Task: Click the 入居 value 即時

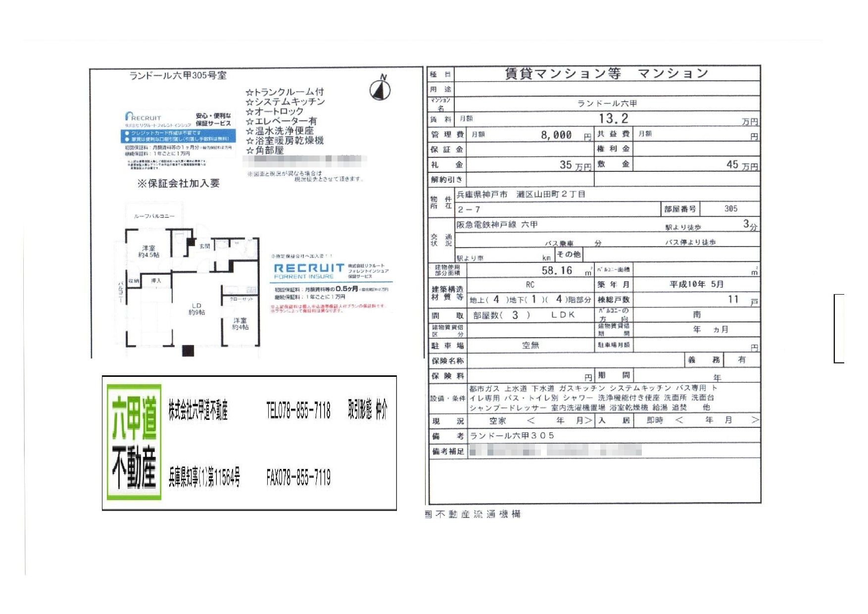Action: click(x=655, y=420)
